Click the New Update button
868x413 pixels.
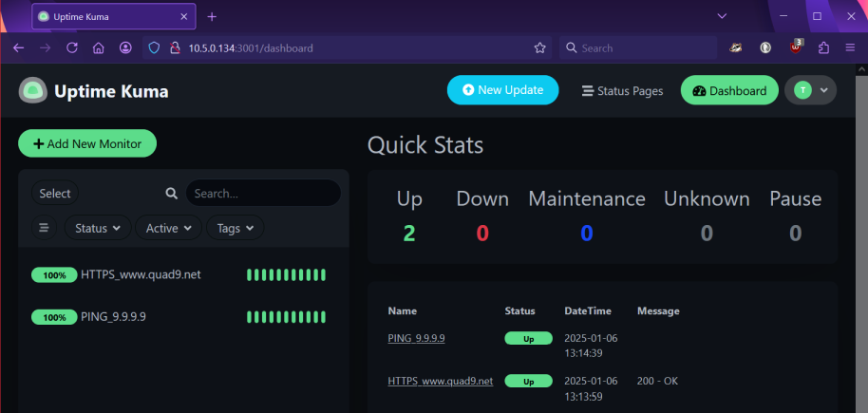(x=502, y=89)
